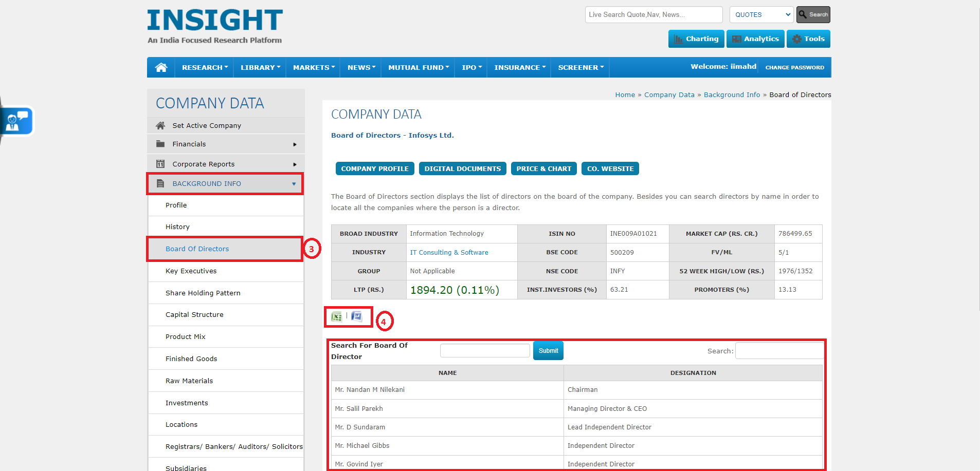
Task: Select Investments in sidebar
Action: 226,403
